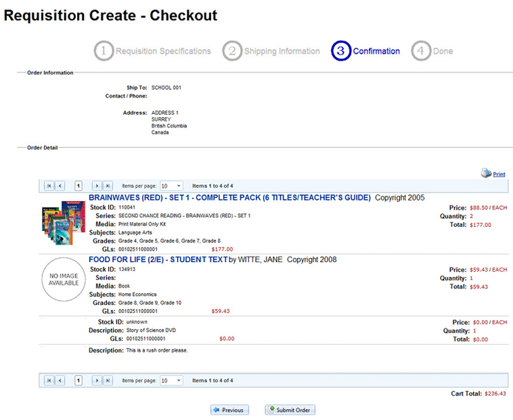
Task: Click the printer icon near Print
Action: 485,174
